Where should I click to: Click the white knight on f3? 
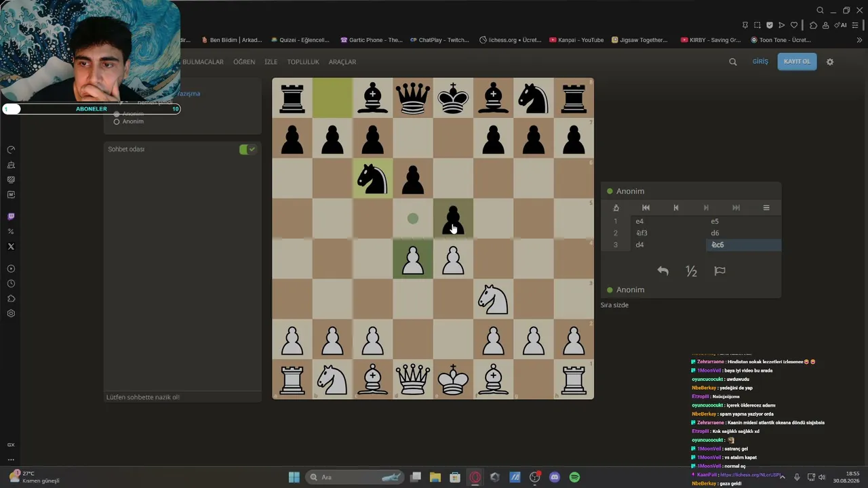pos(493,299)
